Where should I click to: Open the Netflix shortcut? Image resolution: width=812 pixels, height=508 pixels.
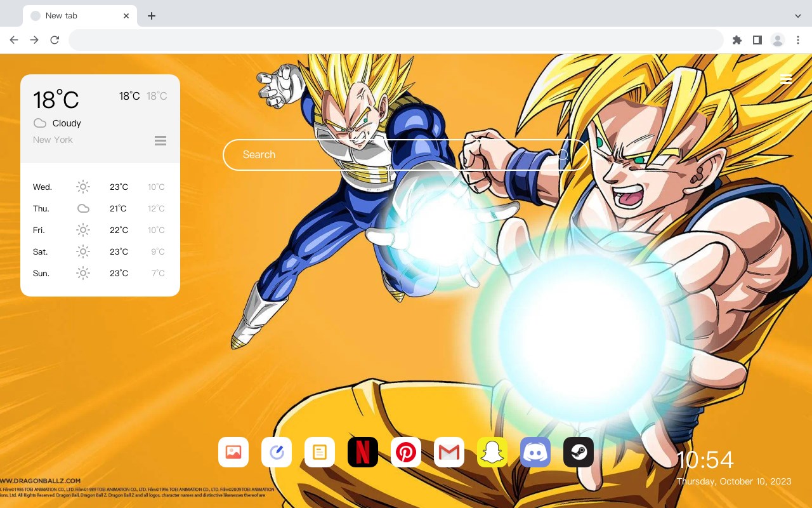[x=363, y=452]
